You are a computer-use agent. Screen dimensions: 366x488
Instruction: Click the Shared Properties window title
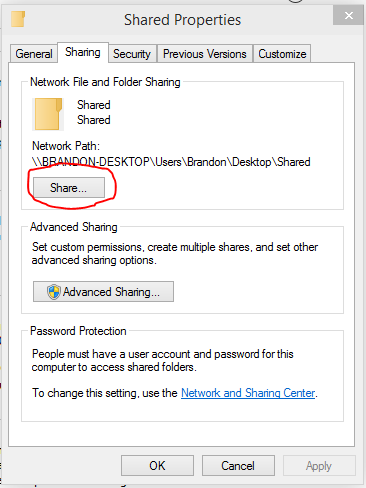182,20
